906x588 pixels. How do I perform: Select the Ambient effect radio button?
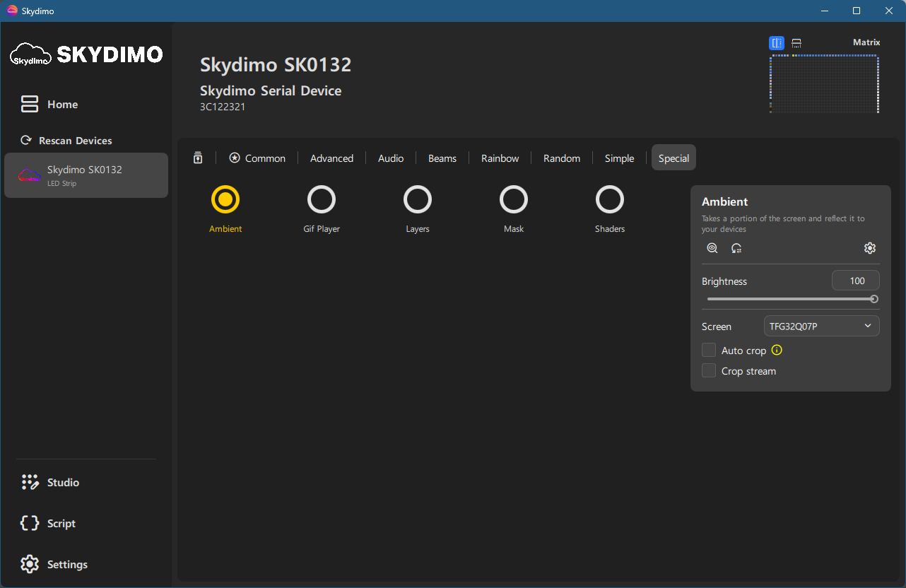225,199
